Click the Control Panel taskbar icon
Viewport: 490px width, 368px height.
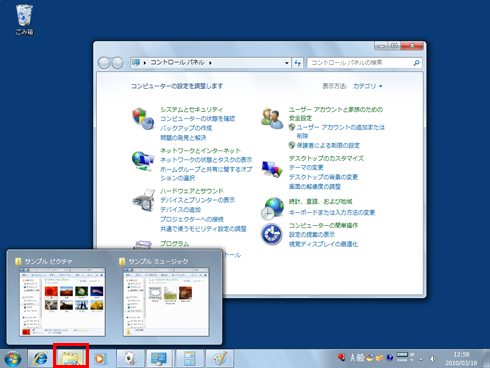click(159, 359)
